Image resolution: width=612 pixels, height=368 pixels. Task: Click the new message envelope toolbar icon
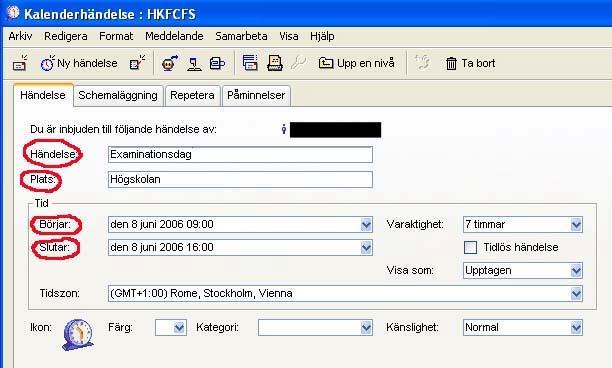(x=20, y=63)
